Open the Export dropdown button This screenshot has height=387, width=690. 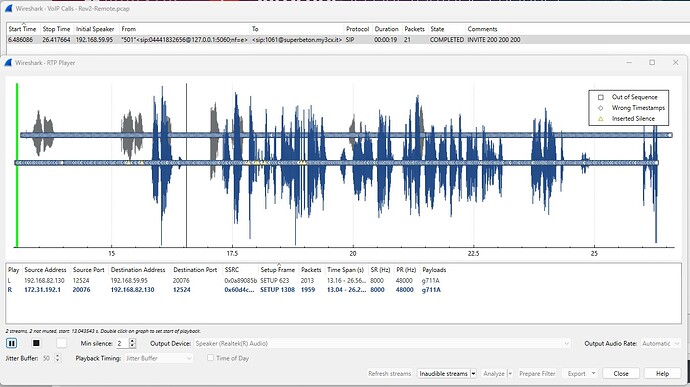tap(581, 373)
